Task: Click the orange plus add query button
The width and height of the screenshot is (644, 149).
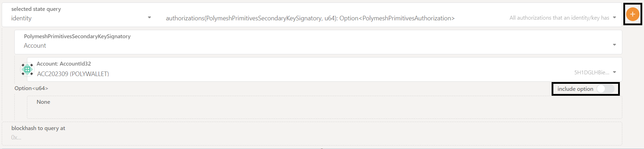Action: pyautogui.click(x=632, y=14)
